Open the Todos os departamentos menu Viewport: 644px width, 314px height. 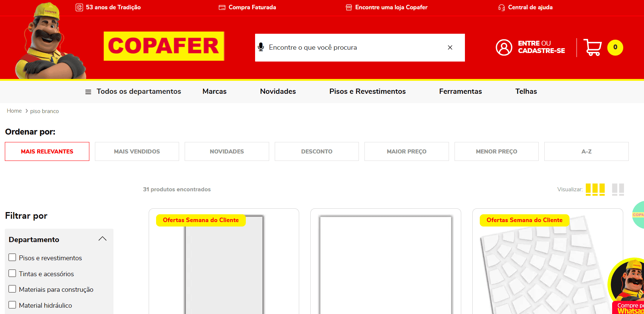(133, 92)
